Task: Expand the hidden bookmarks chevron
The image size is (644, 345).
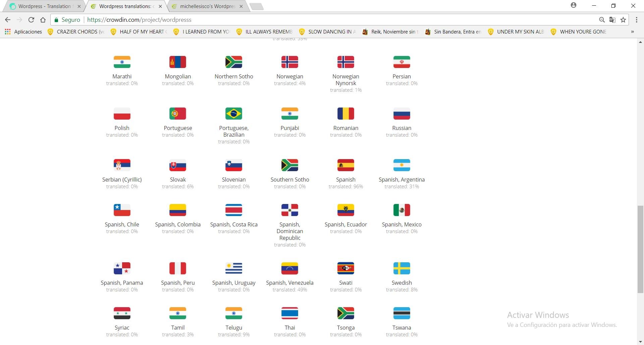Action: [x=632, y=31]
